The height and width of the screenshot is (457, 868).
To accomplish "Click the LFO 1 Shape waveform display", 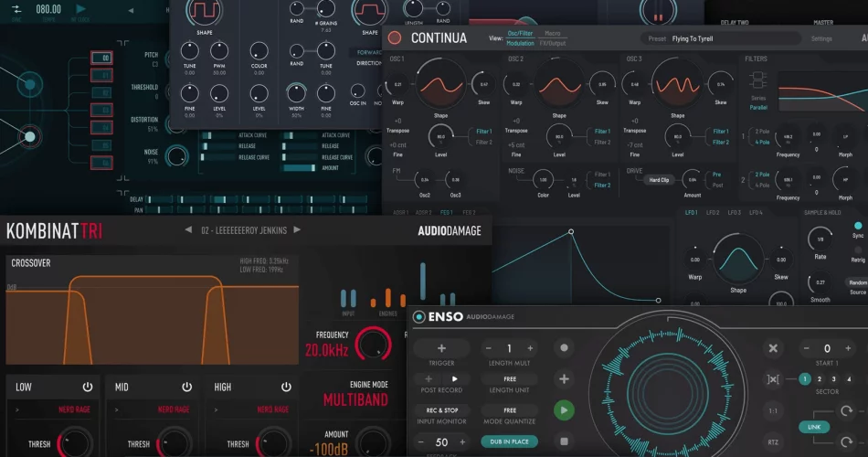I will click(x=738, y=260).
